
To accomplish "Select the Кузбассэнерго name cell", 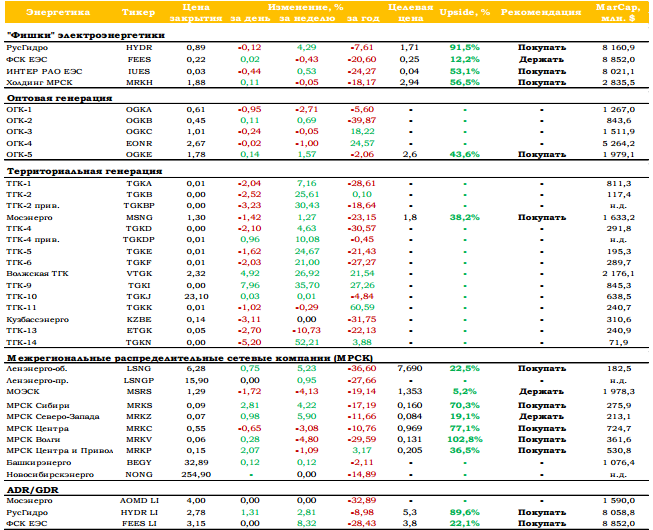I will [x=37, y=320].
